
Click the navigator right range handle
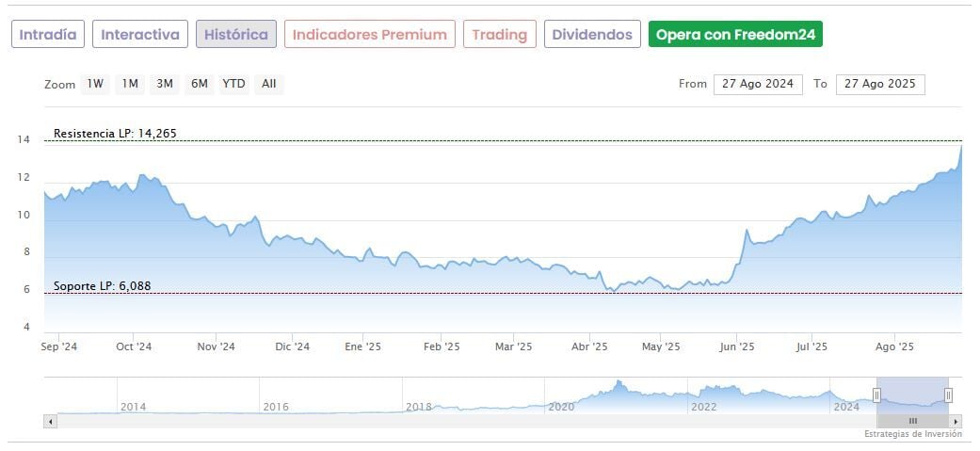click(948, 395)
